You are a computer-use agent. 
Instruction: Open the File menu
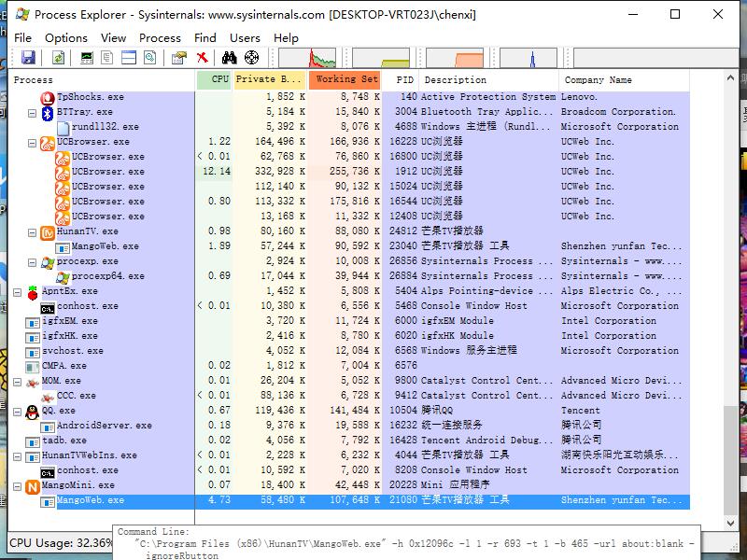point(22,38)
